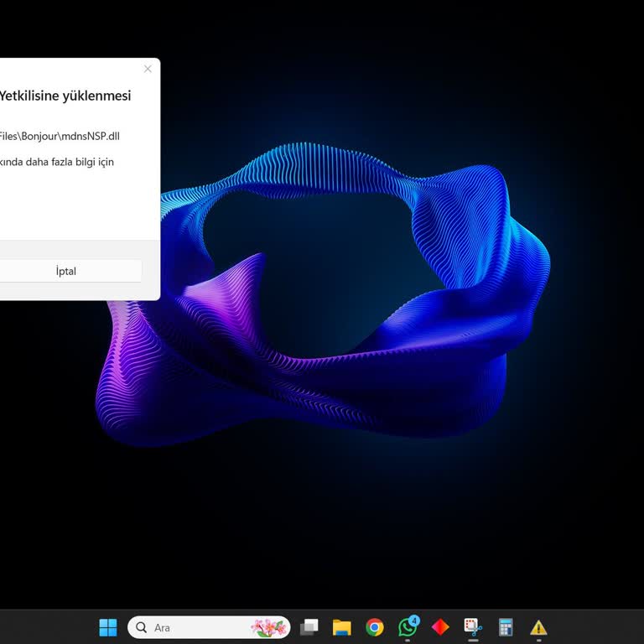644x644 pixels.
Task: Open File Explorer from taskbar
Action: [x=342, y=627]
